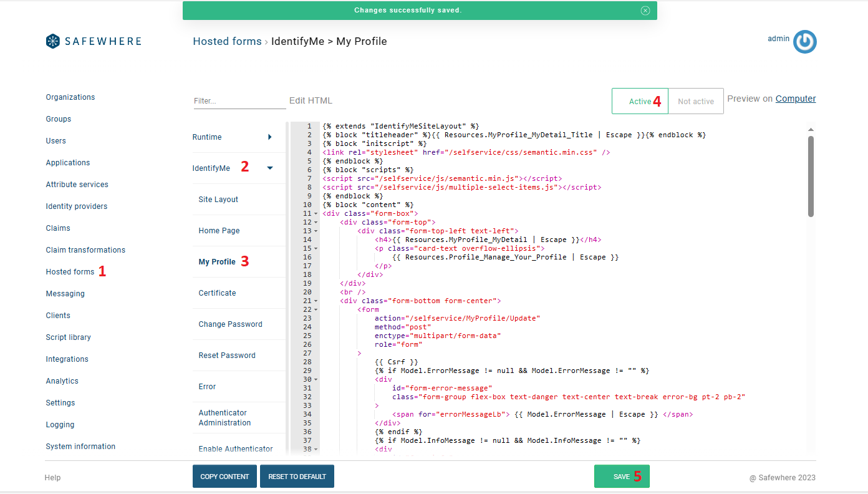Viewport: 868px width, 494px height.
Task: Open the Help link
Action: coord(52,478)
